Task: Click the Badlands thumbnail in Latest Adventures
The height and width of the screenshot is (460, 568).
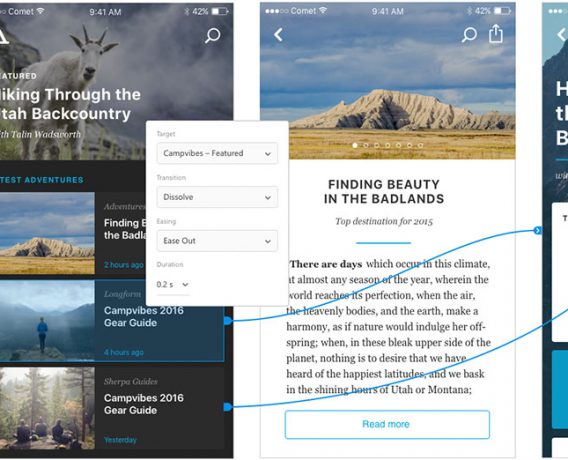Action: [x=47, y=233]
